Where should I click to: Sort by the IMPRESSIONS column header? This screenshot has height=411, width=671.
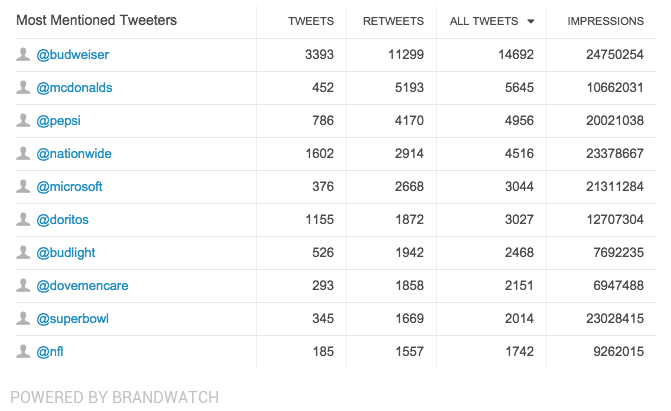(606, 21)
